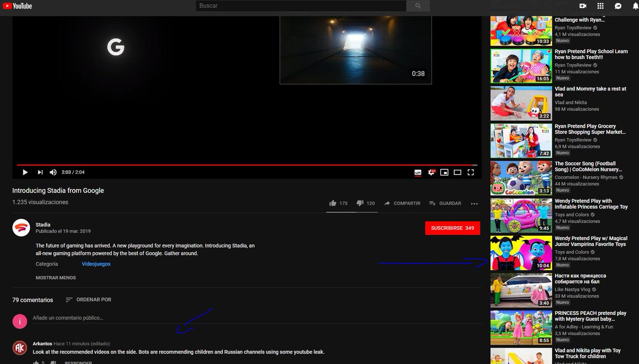Click 'Publicado el 19 mar. 2019' date
This screenshot has width=639, height=364.
[63, 231]
